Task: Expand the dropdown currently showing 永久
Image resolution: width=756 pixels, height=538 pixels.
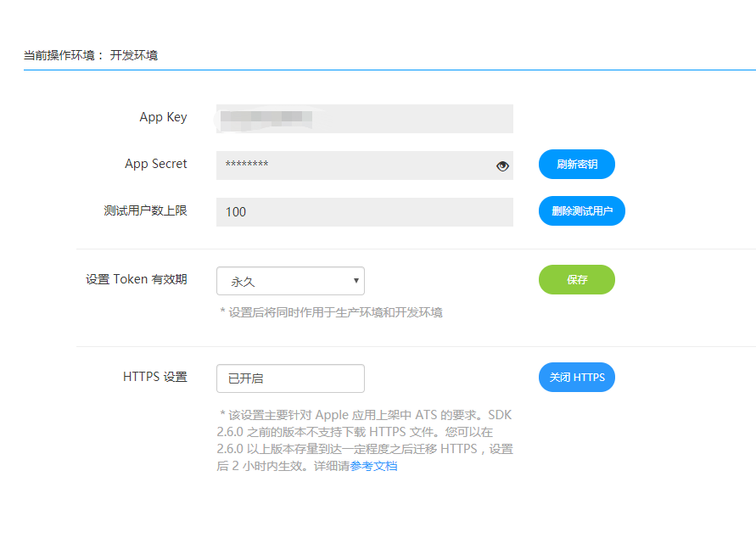Action: [290, 281]
